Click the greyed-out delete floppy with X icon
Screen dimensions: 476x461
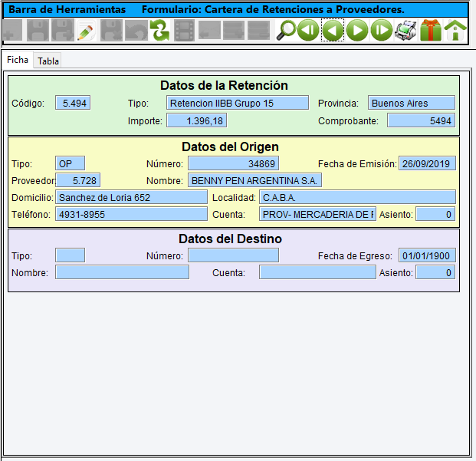pos(111,30)
